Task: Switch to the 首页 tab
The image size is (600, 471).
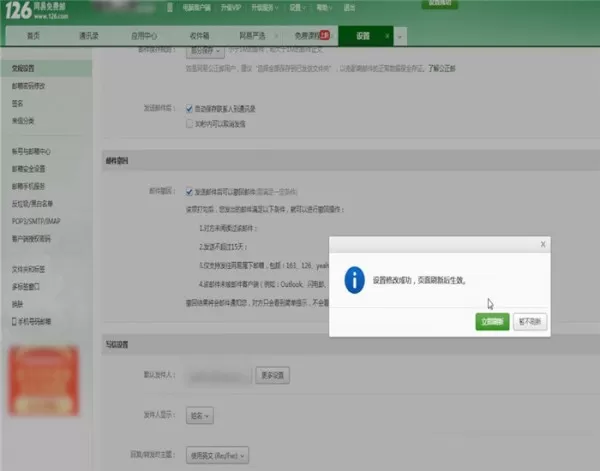Action: coord(33,36)
